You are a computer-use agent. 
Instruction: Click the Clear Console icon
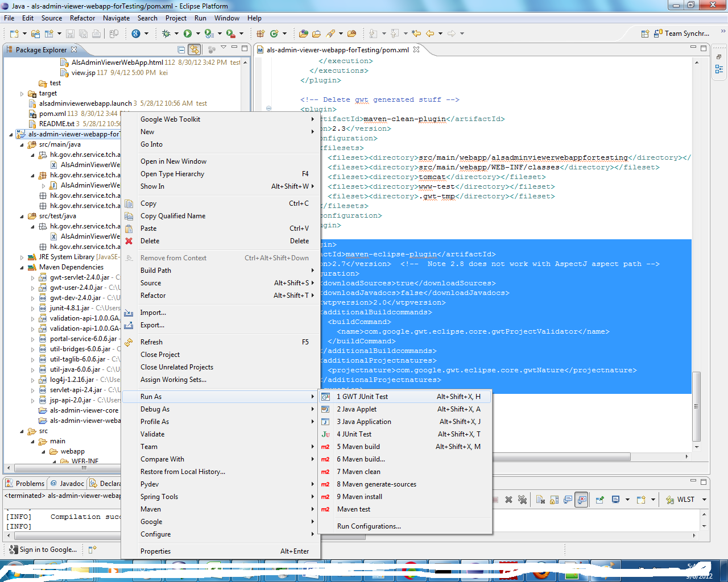[x=540, y=500]
